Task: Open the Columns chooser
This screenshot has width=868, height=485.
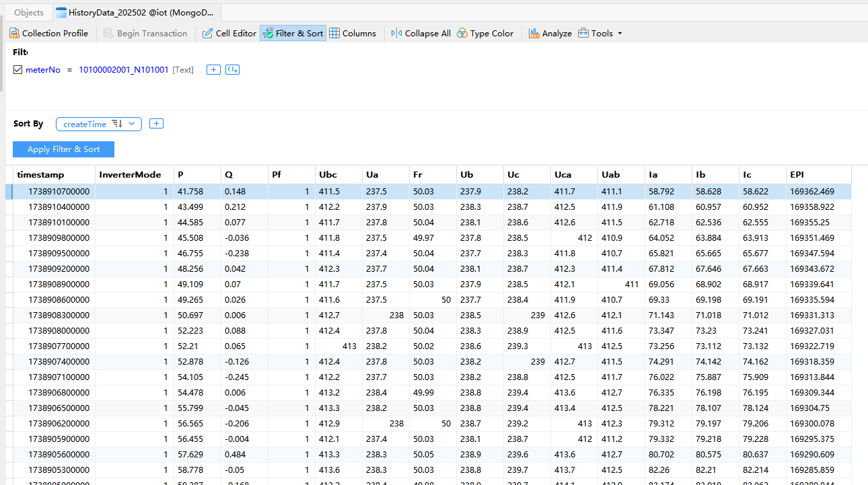Action: (x=353, y=33)
